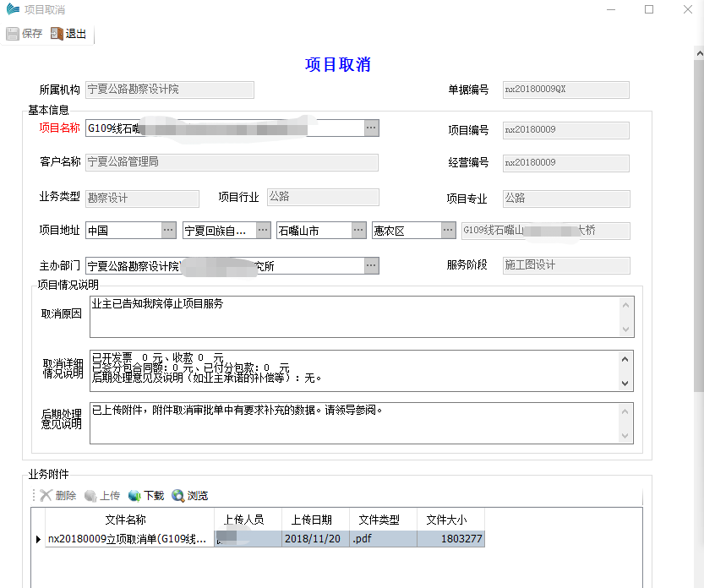Maximize the 项目取消 window
Image resolution: width=704 pixels, height=588 pixels.
point(649,9)
